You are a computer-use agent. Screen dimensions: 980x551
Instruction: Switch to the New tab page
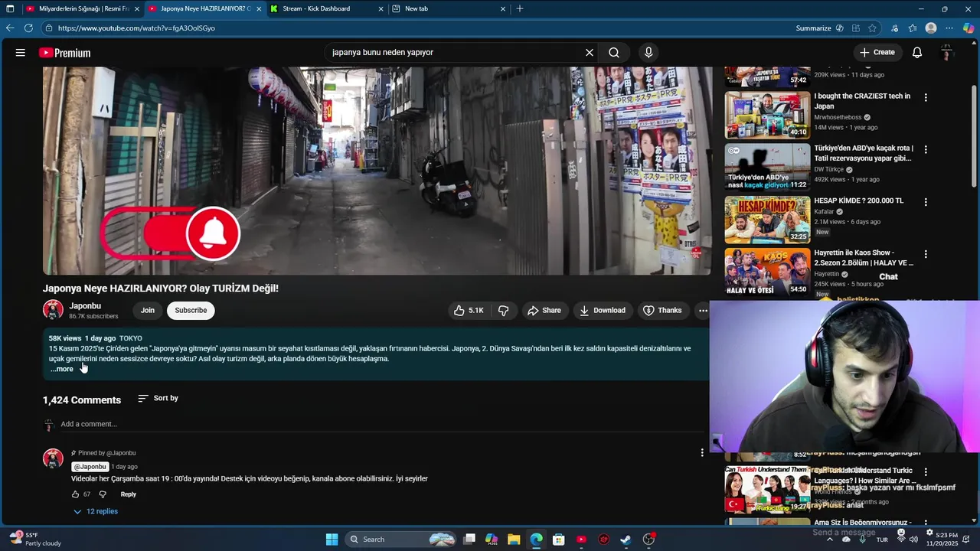click(449, 8)
